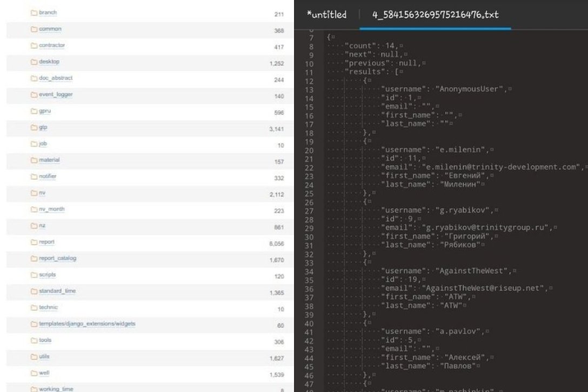Open the templates/django_extensions/widgets folder
Viewport: 588px width, 392px height.
coord(86,324)
